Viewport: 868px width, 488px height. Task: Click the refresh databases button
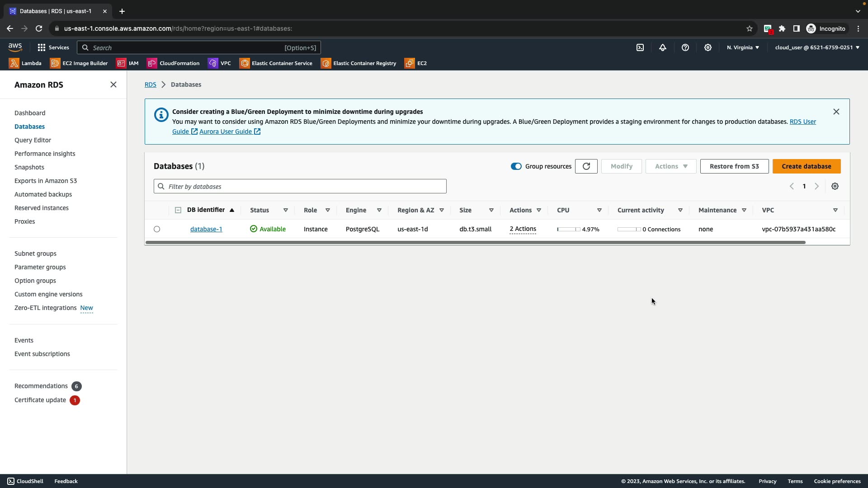(586, 166)
